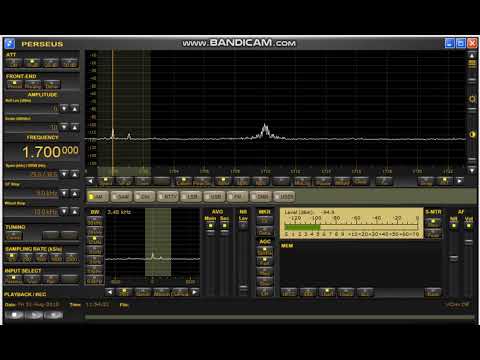
Task: Select the Perseus input source button
Action: tap(14, 279)
